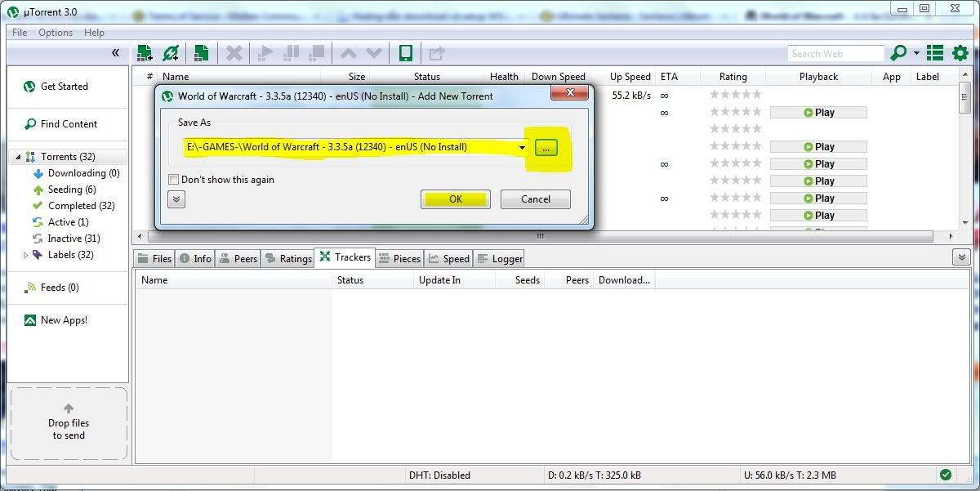
Task: Expand dialog options with chevron button
Action: (176, 199)
